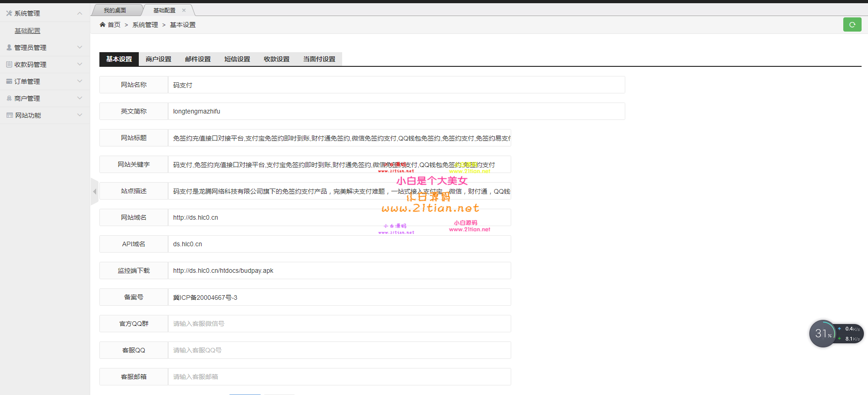The height and width of the screenshot is (395, 868).
Task: Select the 基本设置 settings tab
Action: click(119, 59)
